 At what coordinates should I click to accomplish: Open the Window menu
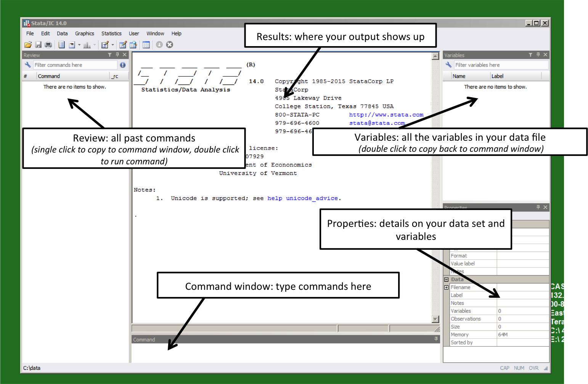pos(155,34)
